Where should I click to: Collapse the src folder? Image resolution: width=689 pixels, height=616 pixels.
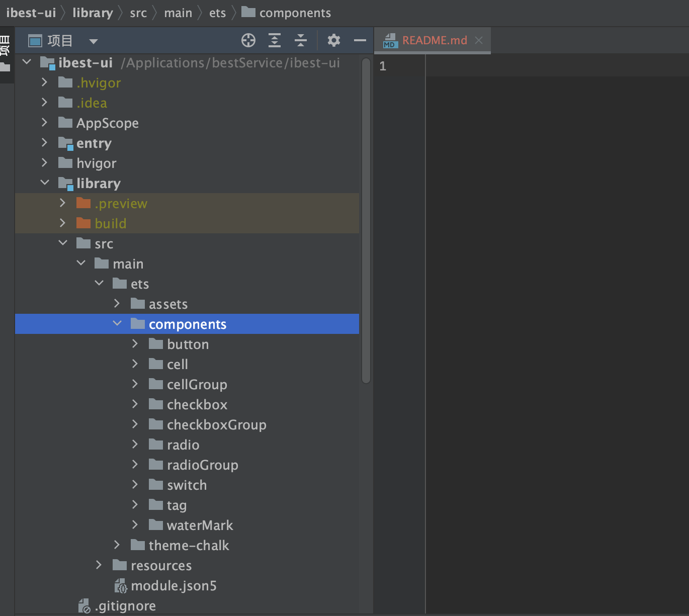[x=63, y=243]
